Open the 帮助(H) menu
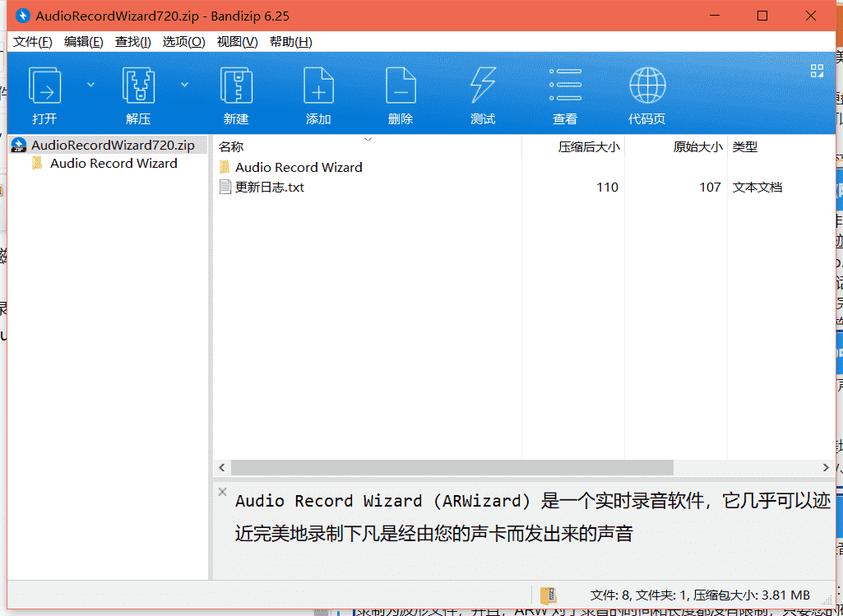843x616 pixels. (291, 42)
